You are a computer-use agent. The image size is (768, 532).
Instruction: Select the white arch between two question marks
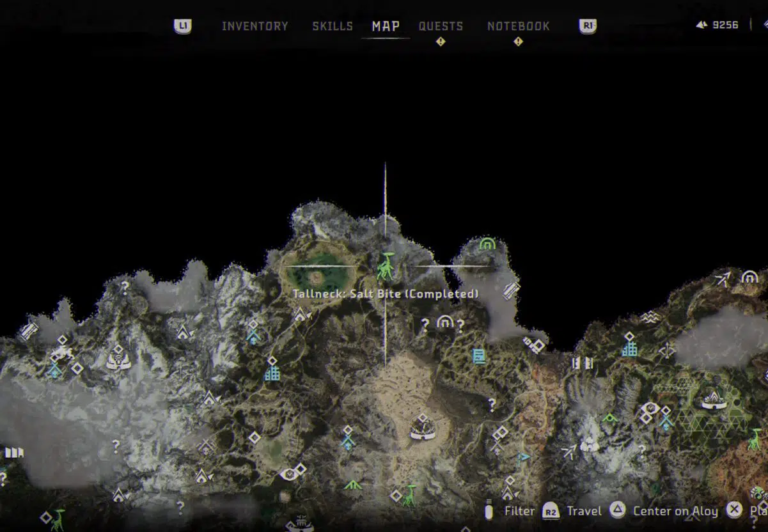click(444, 323)
